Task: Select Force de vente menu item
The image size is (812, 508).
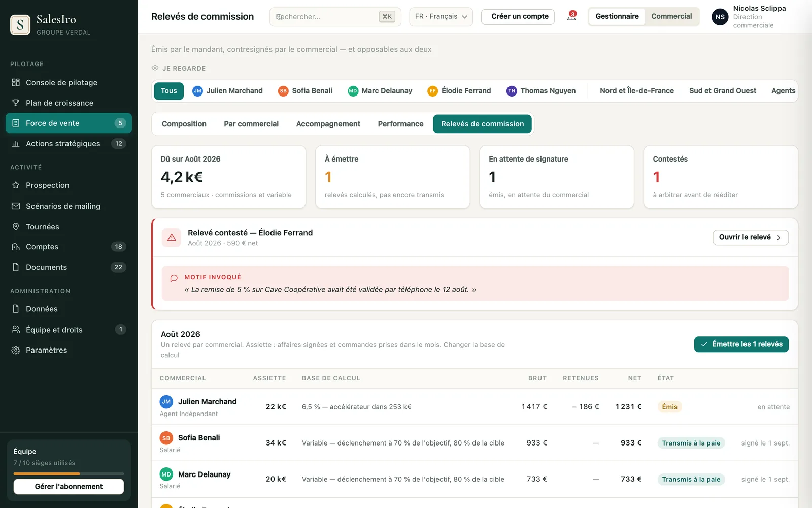Action: pyautogui.click(x=69, y=123)
